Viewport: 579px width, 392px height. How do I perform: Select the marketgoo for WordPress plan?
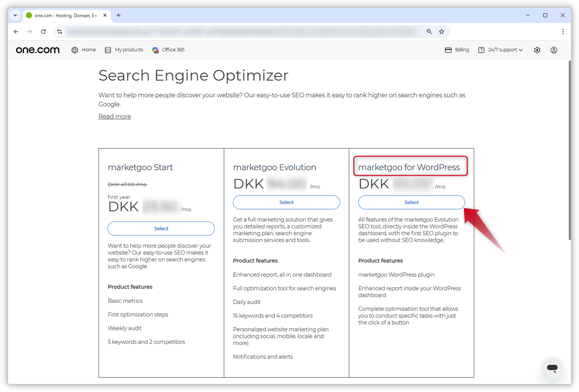point(411,202)
